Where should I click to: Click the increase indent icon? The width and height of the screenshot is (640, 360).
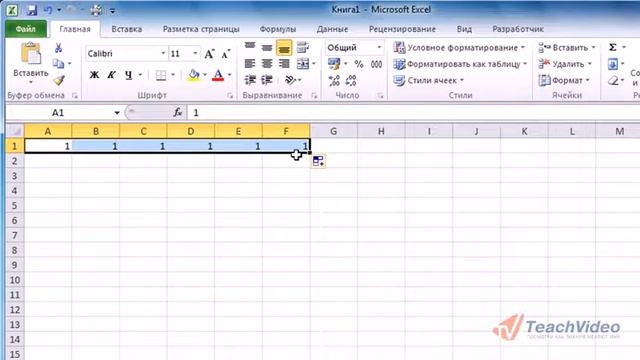click(267, 80)
